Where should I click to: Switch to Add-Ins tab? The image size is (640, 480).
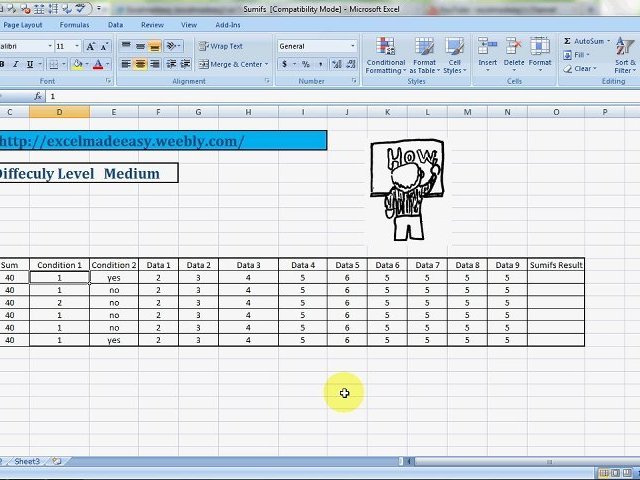click(228, 25)
